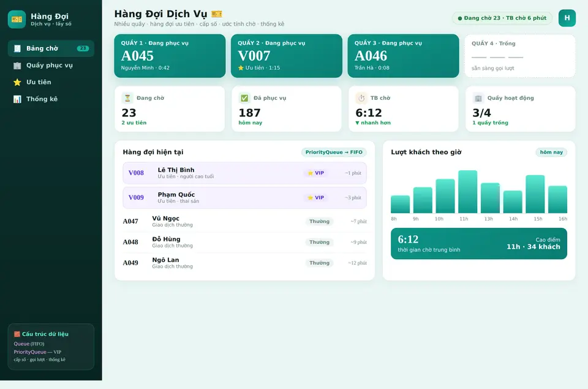This screenshot has height=389, width=588.
Task: Click the stopwatch icon in TB chờ card
Action: pos(361,98)
